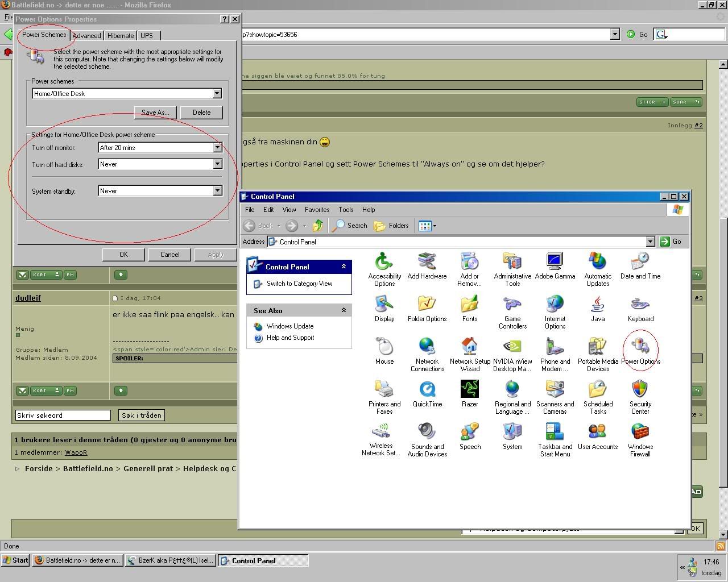The image size is (728, 582).
Task: Open Accessibility Options in Control Panel
Action: coord(384,269)
